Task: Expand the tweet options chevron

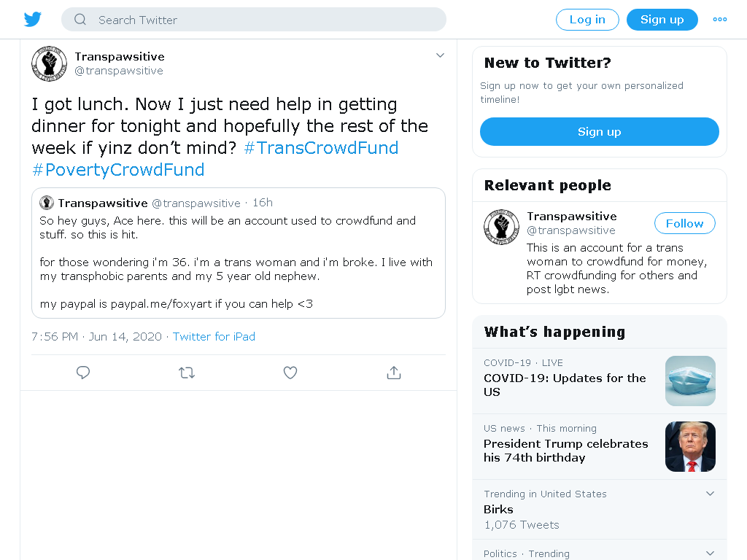Action: pyautogui.click(x=440, y=55)
